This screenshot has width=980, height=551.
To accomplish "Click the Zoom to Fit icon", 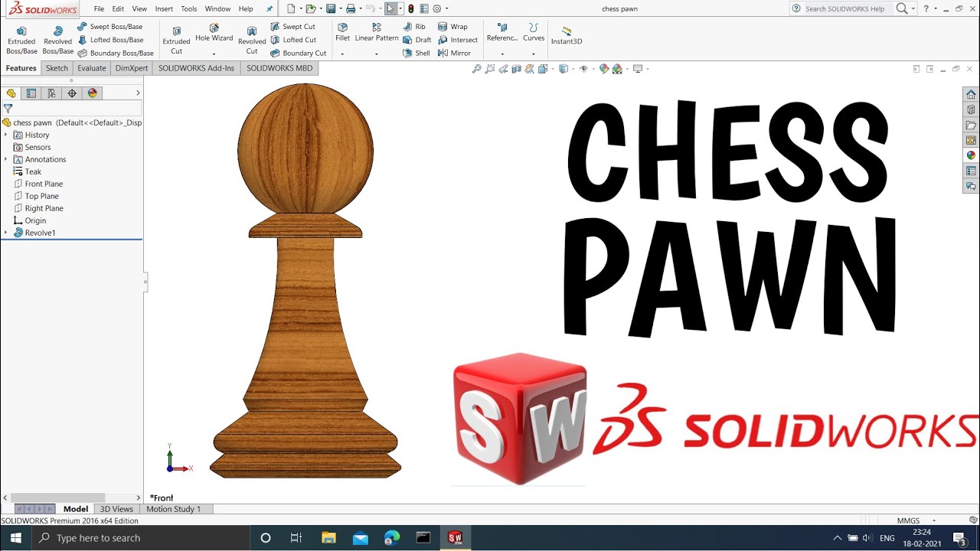I will tap(476, 69).
